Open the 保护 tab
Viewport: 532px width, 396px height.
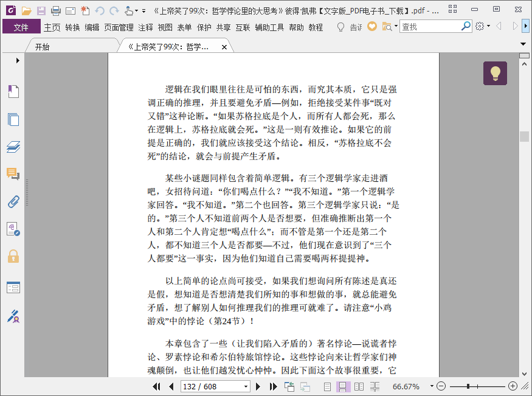[x=204, y=27]
